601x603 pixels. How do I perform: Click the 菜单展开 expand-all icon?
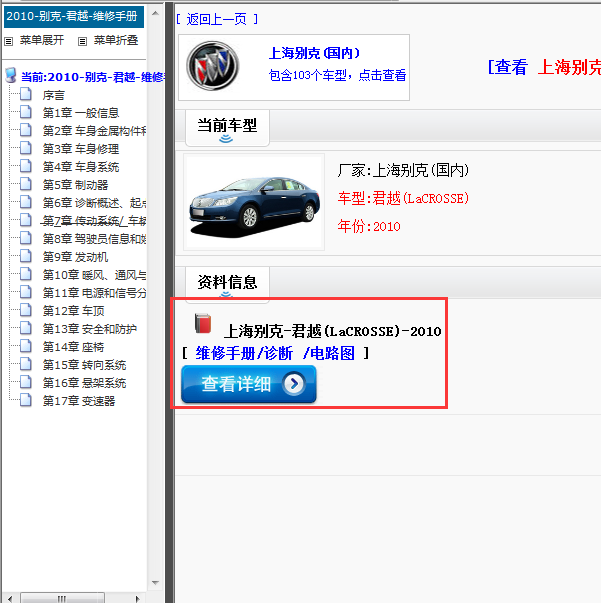pos(10,41)
